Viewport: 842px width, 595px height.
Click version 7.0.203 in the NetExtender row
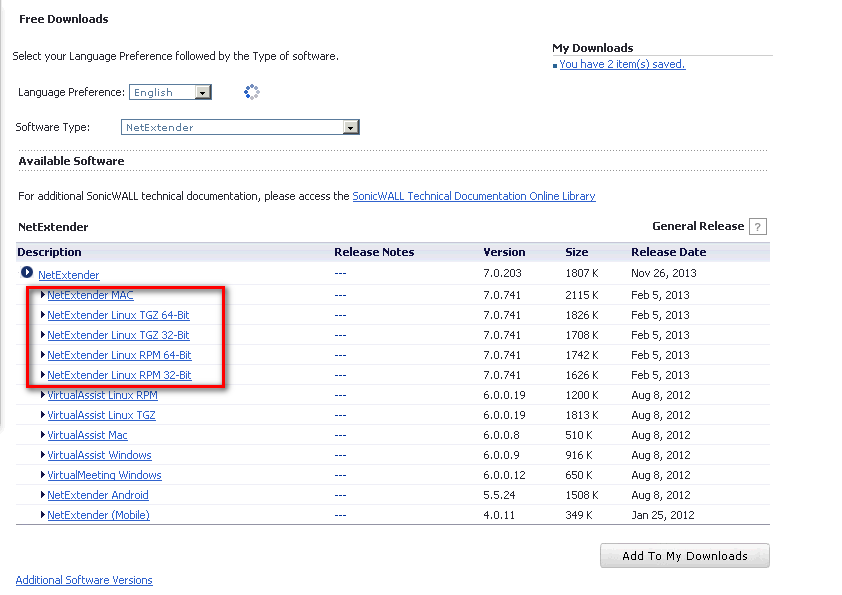click(502, 273)
